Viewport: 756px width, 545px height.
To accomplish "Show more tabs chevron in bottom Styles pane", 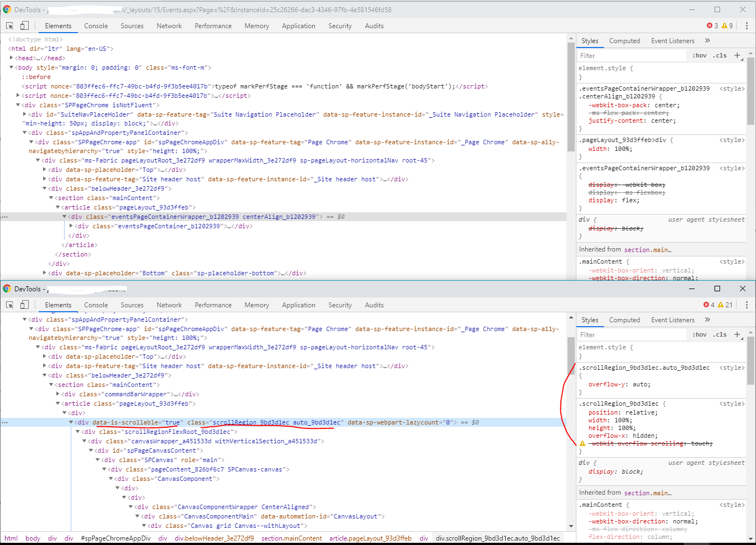I will [x=707, y=319].
